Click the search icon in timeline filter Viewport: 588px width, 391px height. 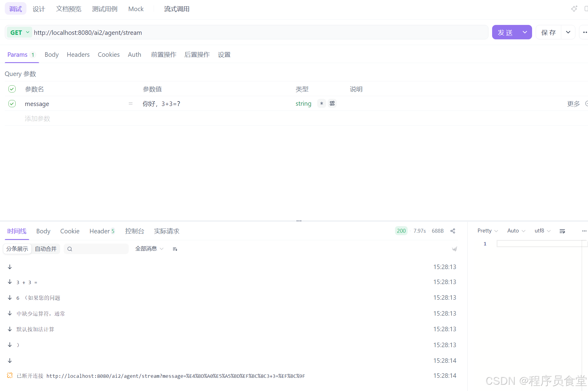70,249
